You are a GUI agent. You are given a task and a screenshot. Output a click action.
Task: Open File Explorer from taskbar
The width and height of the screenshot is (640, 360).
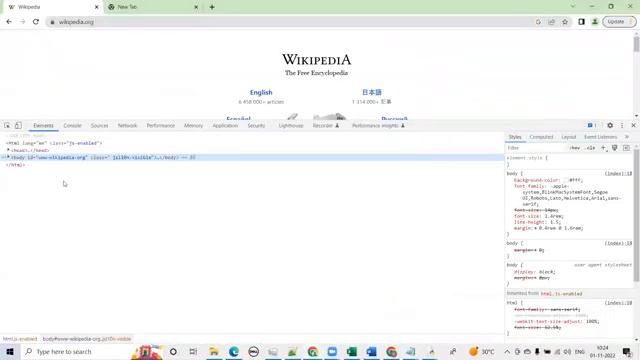(x=213, y=351)
